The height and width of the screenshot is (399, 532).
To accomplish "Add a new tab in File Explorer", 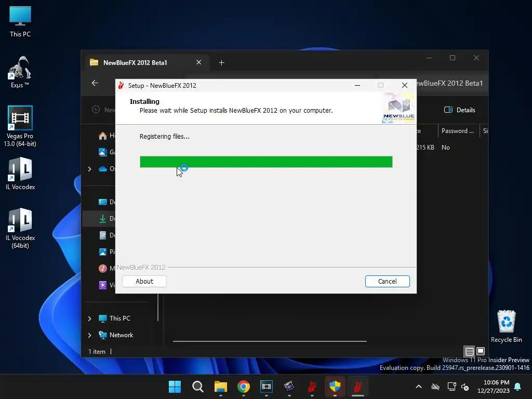I will pyautogui.click(x=221, y=62).
